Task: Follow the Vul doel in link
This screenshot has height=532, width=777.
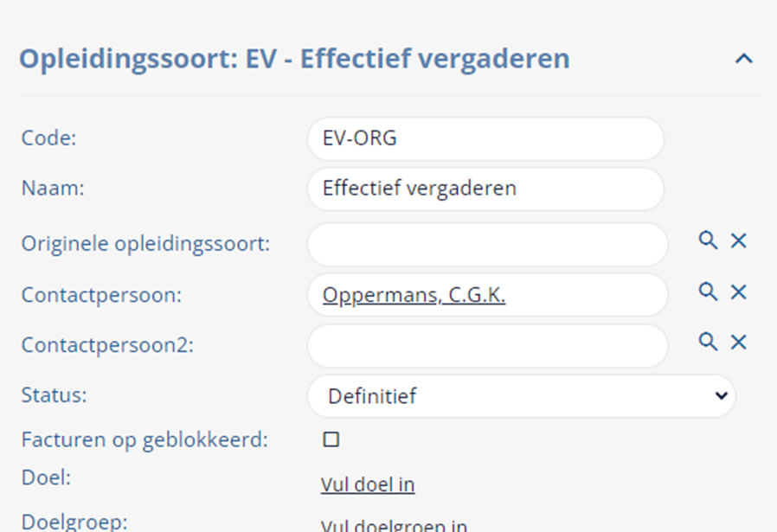Action: click(368, 484)
